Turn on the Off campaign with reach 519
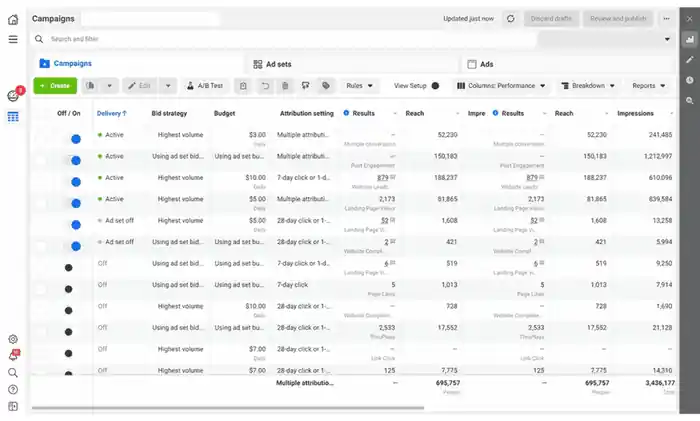 pos(69,268)
